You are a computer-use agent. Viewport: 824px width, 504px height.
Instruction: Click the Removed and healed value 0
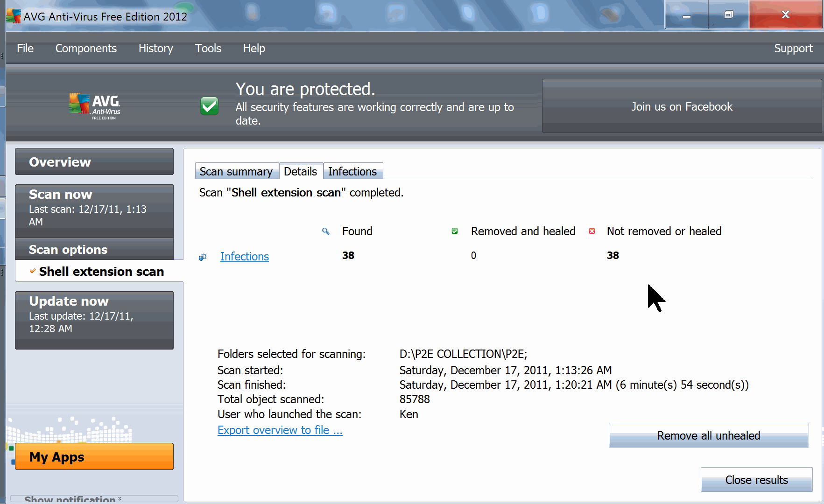click(x=473, y=255)
